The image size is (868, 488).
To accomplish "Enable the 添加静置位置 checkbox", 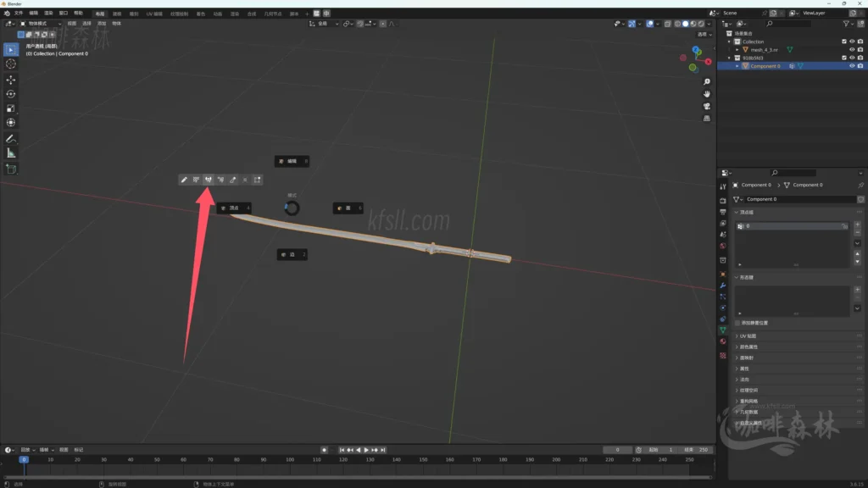I will click(737, 323).
